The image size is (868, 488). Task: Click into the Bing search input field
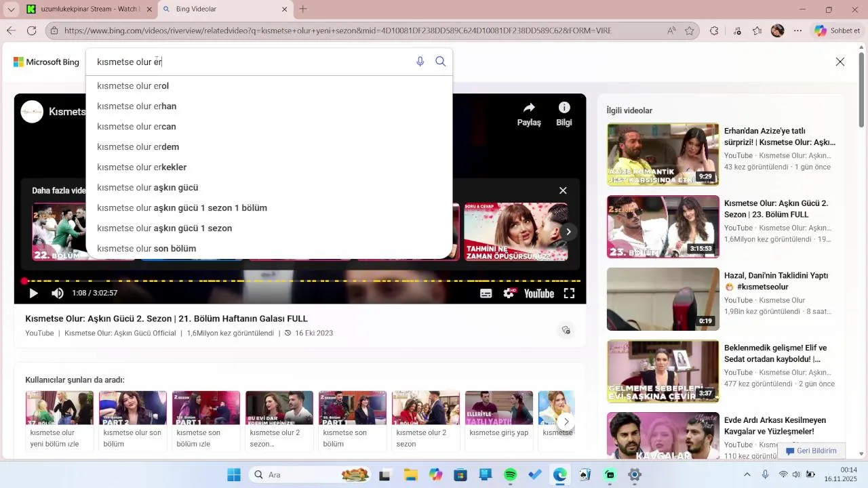[x=251, y=62]
